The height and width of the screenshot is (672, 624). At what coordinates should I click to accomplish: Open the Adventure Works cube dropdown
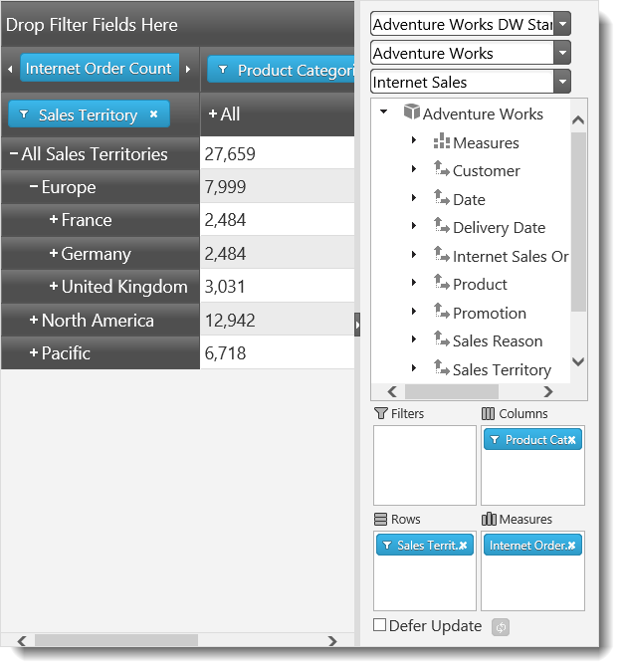pyautogui.click(x=562, y=53)
